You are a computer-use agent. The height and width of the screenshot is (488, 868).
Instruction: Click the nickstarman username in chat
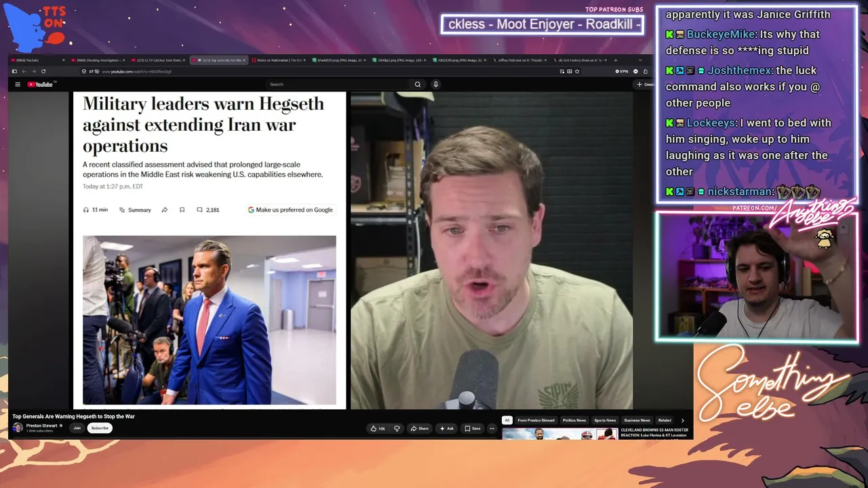(x=741, y=192)
